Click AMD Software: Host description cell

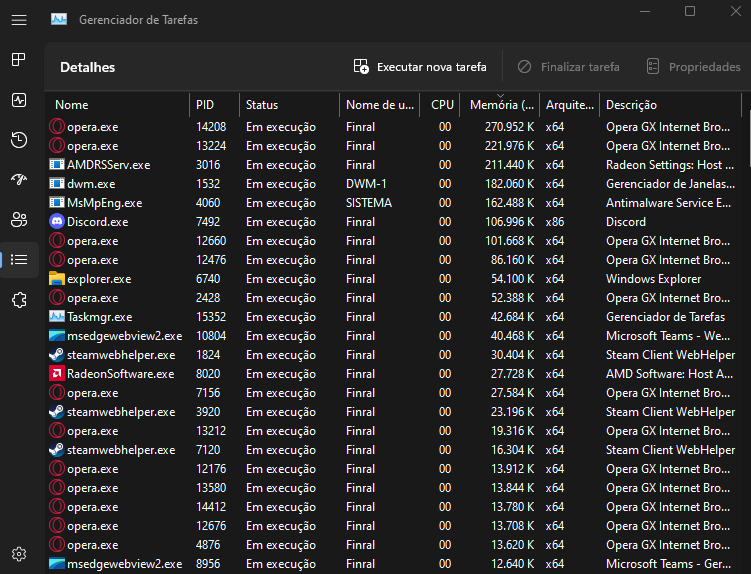[669, 373]
